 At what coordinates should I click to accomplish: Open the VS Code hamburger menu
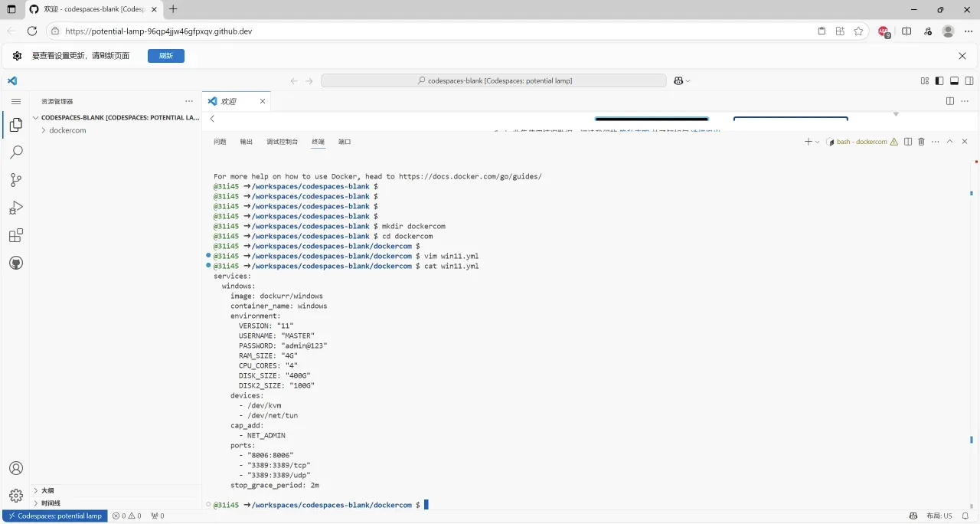click(15, 101)
